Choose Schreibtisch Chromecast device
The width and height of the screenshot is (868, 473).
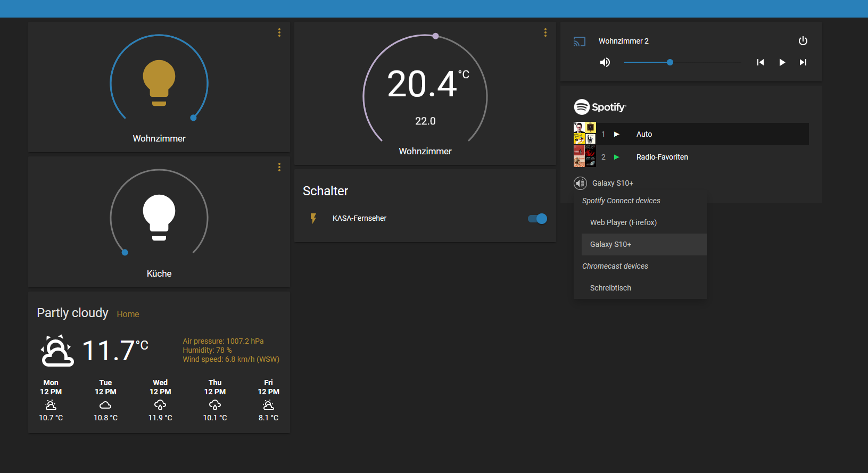[610, 288]
